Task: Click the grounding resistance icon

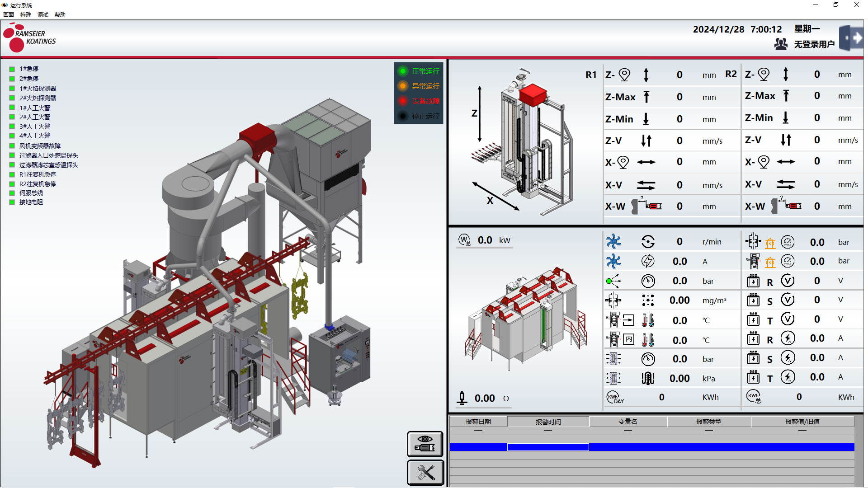Action: click(x=462, y=398)
